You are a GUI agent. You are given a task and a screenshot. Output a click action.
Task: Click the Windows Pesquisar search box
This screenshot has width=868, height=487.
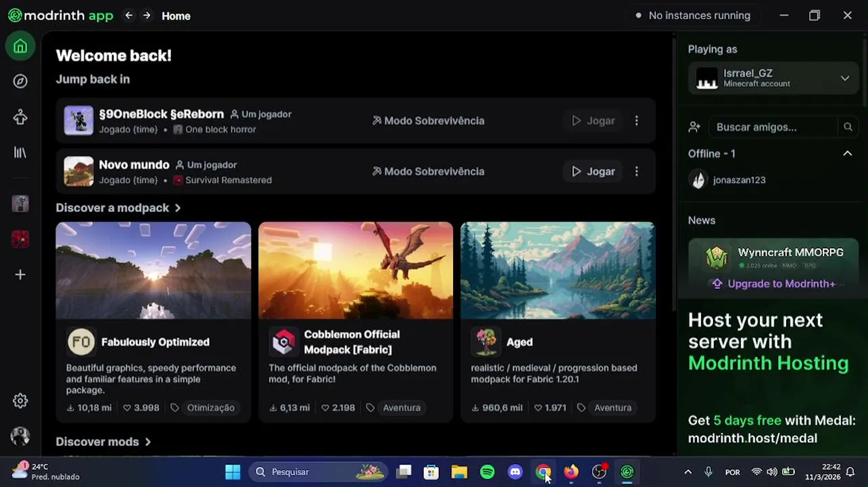tap(318, 472)
